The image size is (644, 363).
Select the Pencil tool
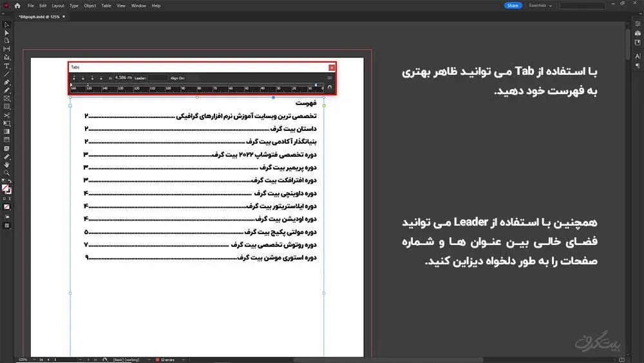(6, 90)
